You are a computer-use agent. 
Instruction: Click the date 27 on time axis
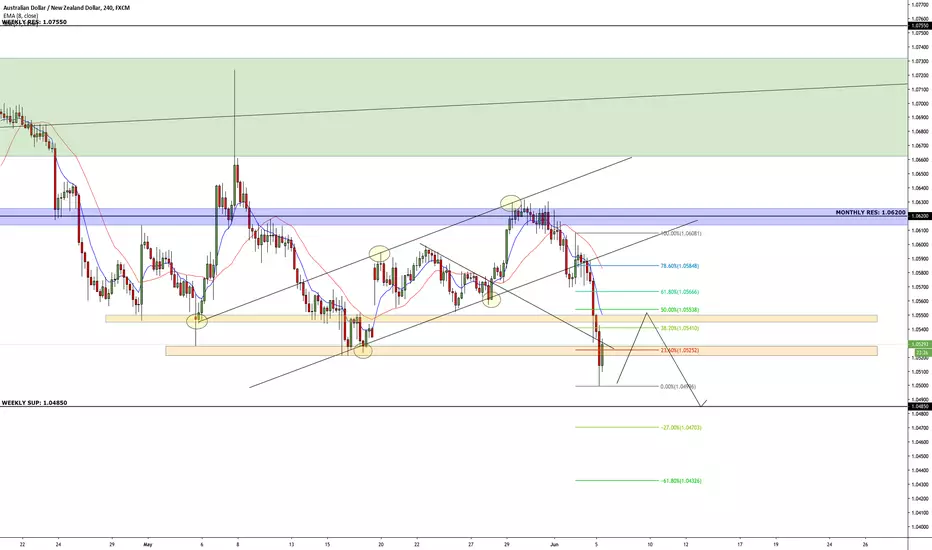[x=471, y=543]
